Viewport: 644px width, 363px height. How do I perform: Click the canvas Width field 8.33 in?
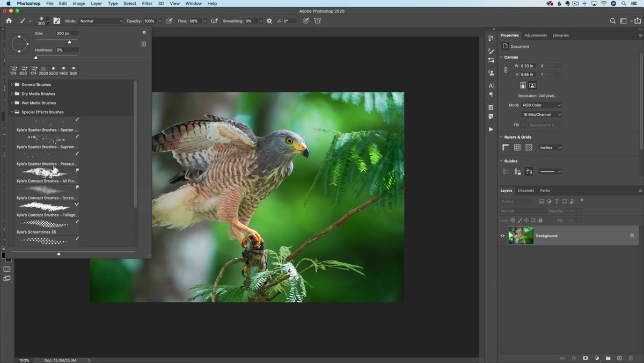coord(528,66)
